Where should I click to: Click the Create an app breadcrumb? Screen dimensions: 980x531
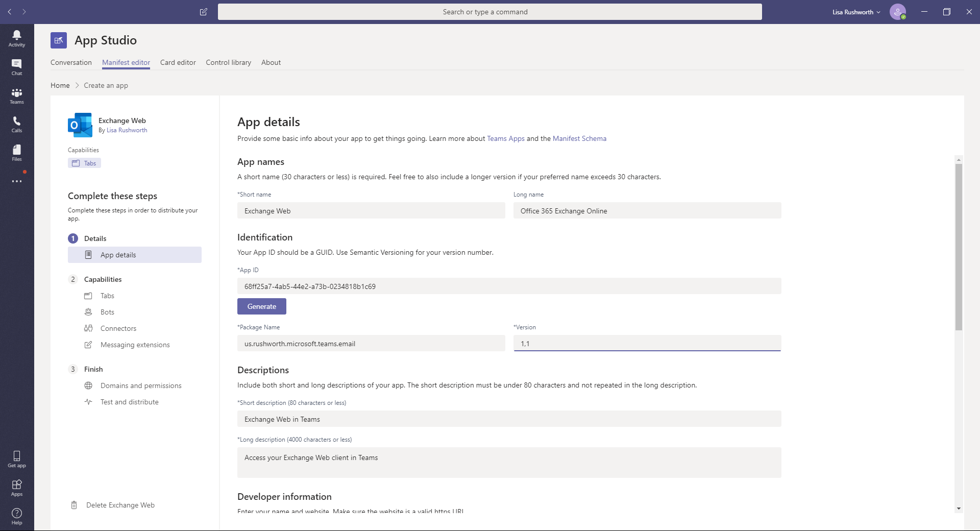[x=106, y=85]
